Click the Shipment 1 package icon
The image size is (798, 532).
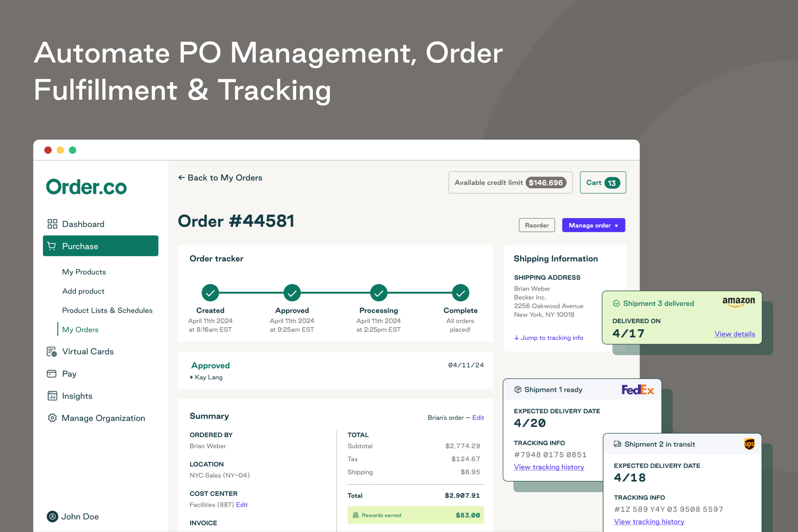pos(518,389)
